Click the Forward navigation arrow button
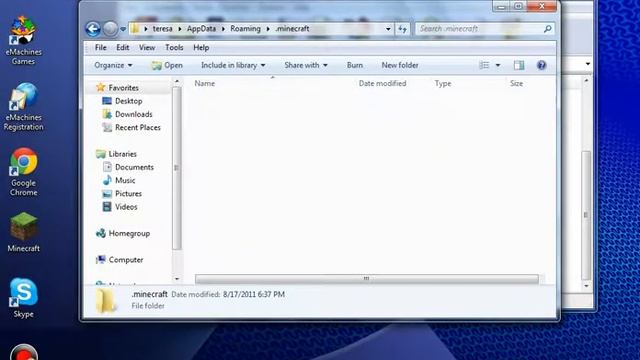This screenshot has width=640, height=360. (110, 29)
